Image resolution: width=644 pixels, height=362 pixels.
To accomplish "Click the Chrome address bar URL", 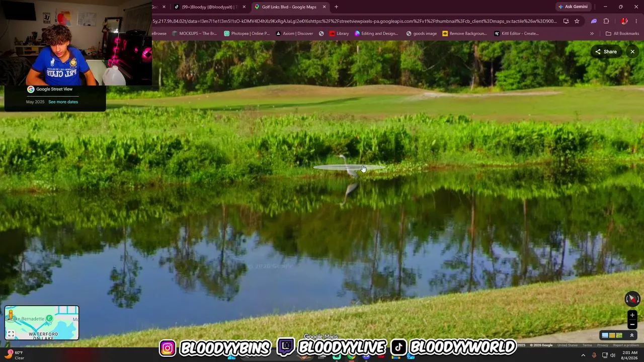I will click(355, 21).
